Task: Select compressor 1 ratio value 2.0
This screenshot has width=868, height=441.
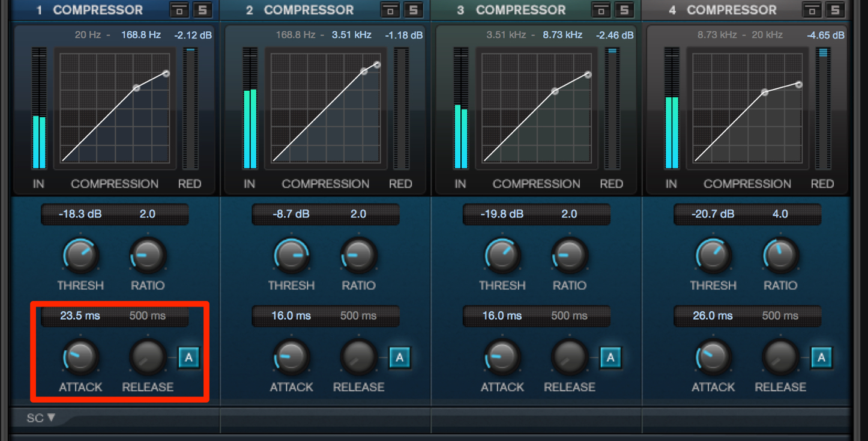Action: (x=148, y=214)
